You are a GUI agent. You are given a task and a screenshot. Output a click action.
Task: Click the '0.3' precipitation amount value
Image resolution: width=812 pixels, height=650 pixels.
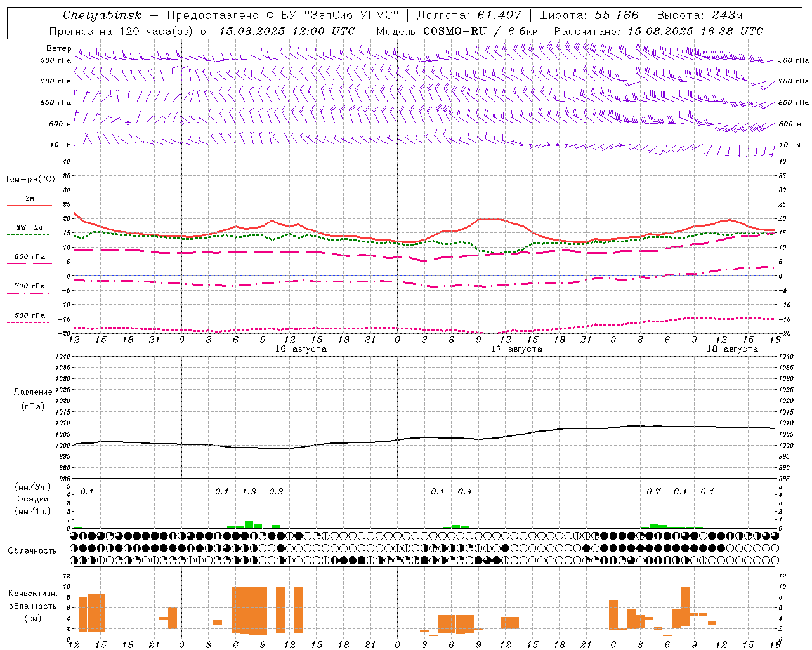pyautogui.click(x=276, y=492)
